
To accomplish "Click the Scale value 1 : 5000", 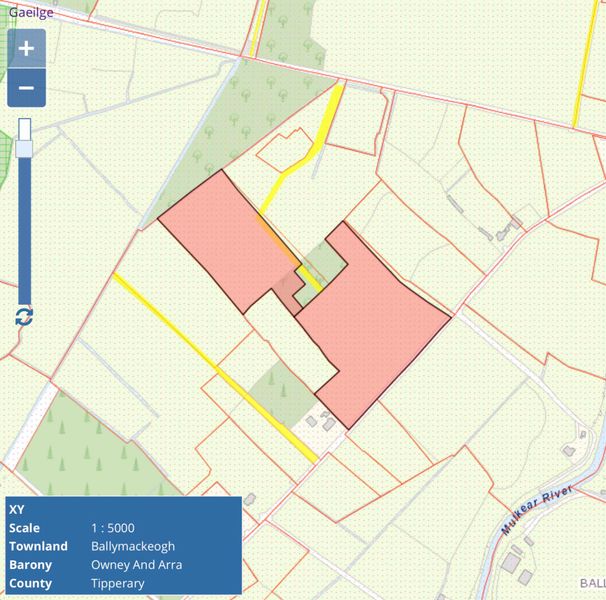I will (113, 528).
